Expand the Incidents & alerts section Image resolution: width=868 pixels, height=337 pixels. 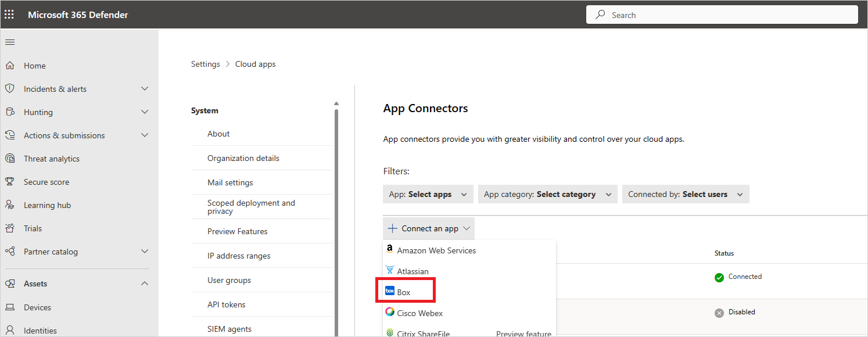click(145, 89)
